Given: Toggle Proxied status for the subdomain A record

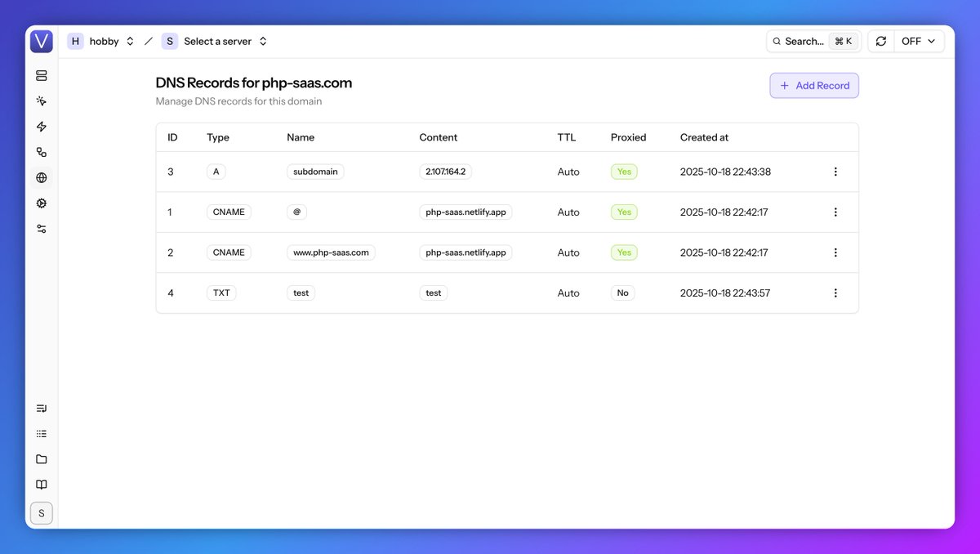Looking at the screenshot, I should 624,172.
